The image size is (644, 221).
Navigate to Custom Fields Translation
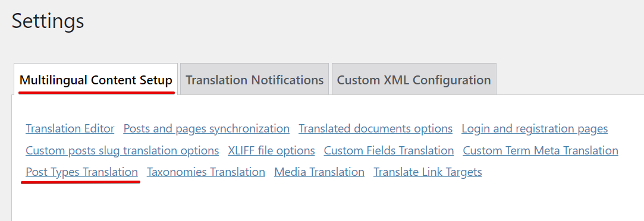(388, 150)
